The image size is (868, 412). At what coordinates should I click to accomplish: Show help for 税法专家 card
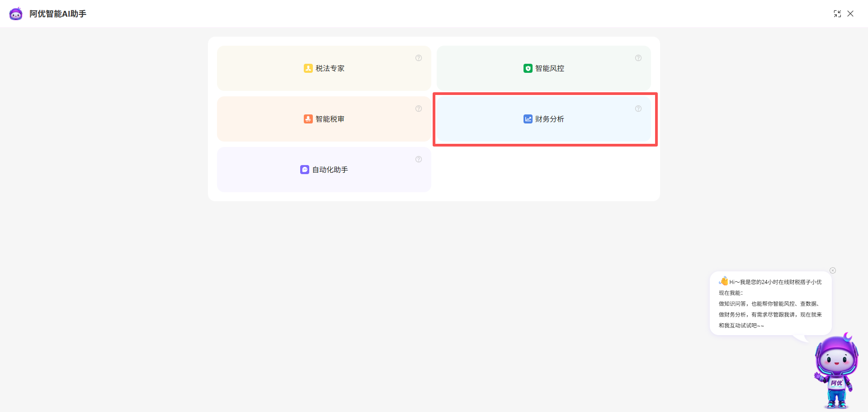tap(419, 58)
